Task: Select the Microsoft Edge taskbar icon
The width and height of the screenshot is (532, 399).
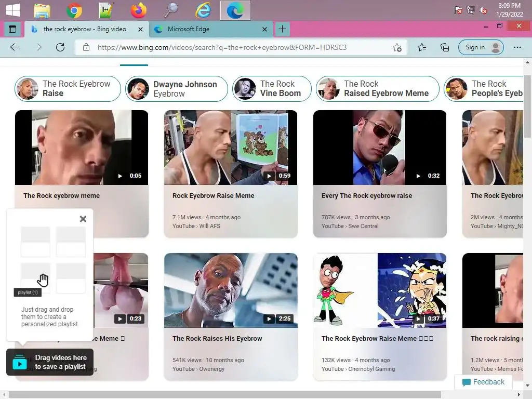Action: point(235,10)
